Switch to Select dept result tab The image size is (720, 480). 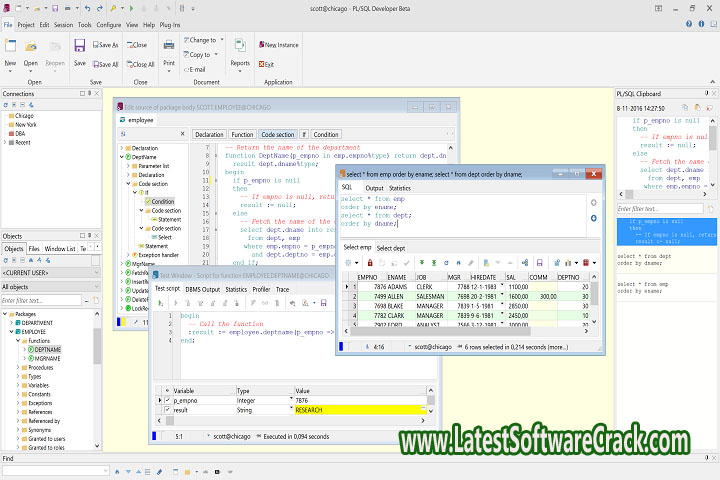click(x=391, y=248)
